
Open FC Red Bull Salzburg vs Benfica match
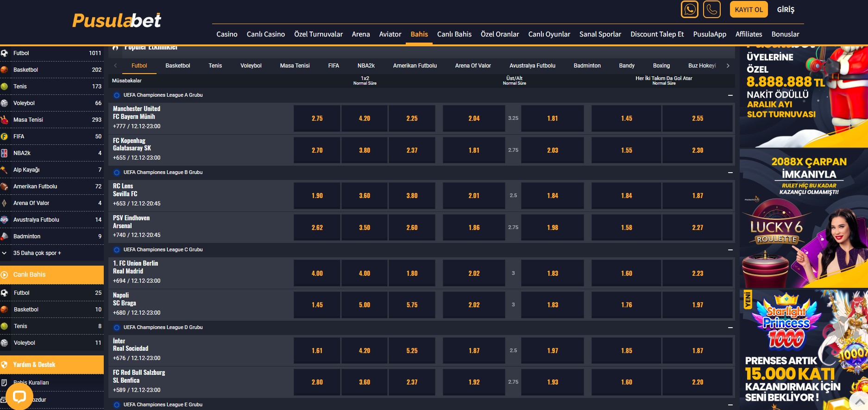[x=139, y=377]
